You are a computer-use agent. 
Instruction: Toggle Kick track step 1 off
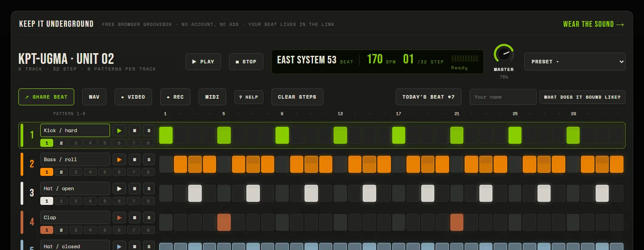point(166,135)
